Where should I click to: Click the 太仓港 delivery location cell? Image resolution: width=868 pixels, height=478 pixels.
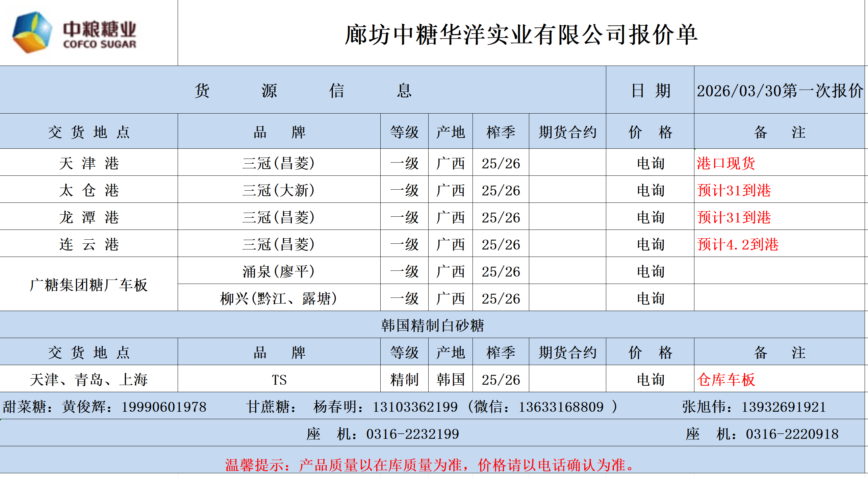point(89,190)
